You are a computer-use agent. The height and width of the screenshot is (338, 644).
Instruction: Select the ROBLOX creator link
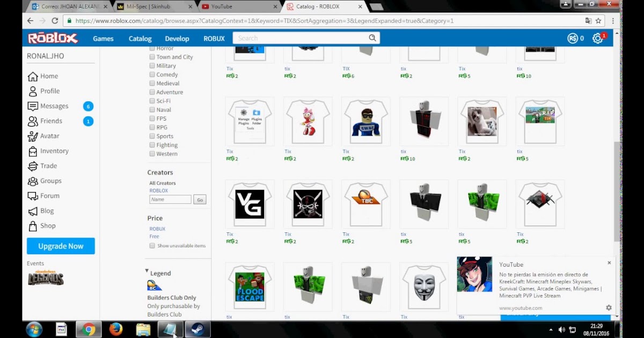[159, 190]
